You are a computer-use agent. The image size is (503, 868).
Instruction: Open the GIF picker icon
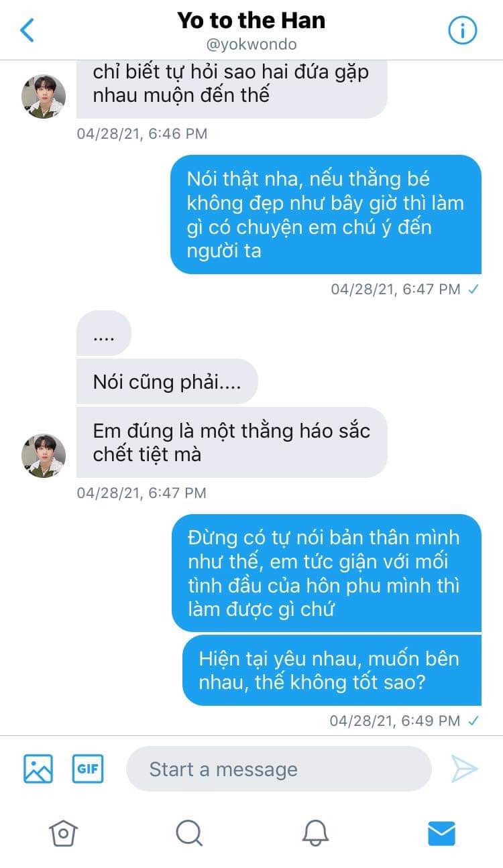point(88,769)
